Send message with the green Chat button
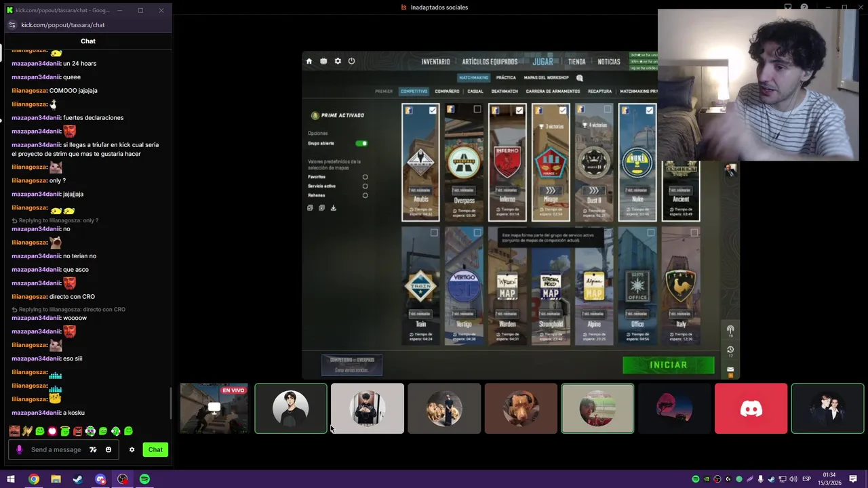The height and width of the screenshot is (488, 868). (155, 449)
